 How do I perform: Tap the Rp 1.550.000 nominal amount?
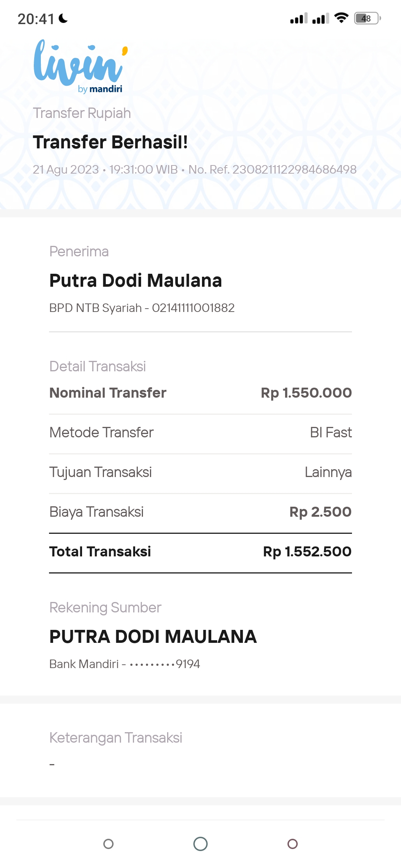(x=306, y=393)
